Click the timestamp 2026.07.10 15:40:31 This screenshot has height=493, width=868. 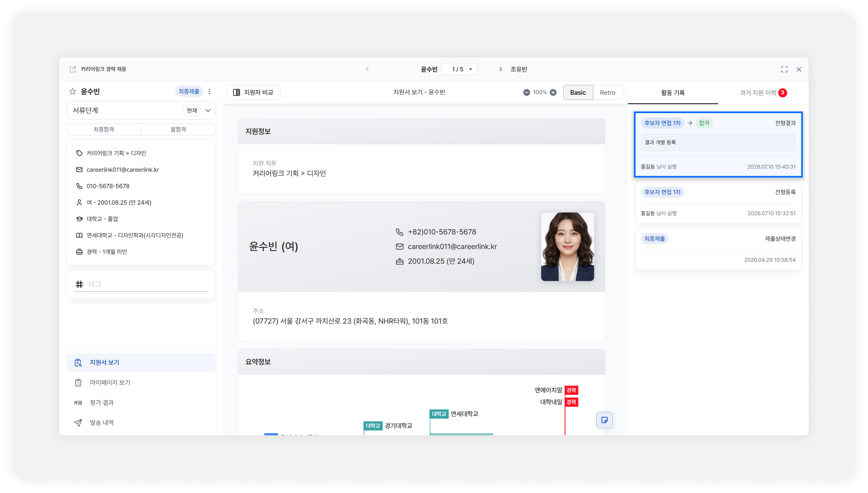pyautogui.click(x=771, y=167)
